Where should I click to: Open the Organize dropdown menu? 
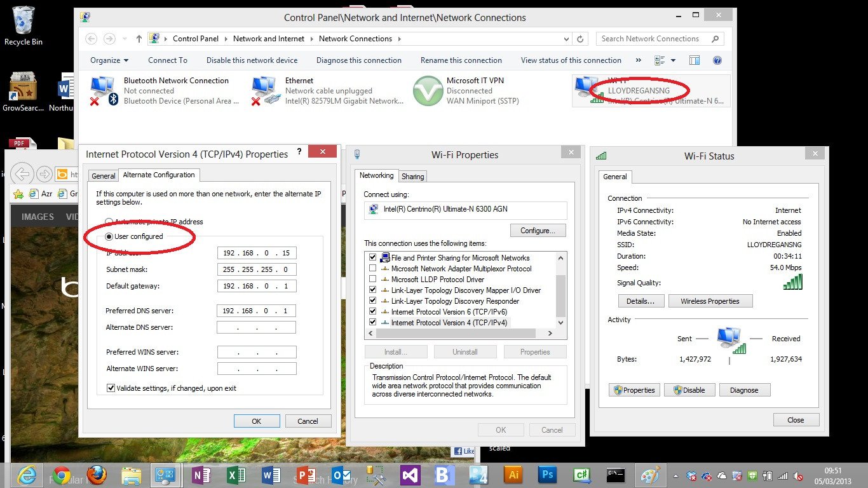(x=109, y=60)
